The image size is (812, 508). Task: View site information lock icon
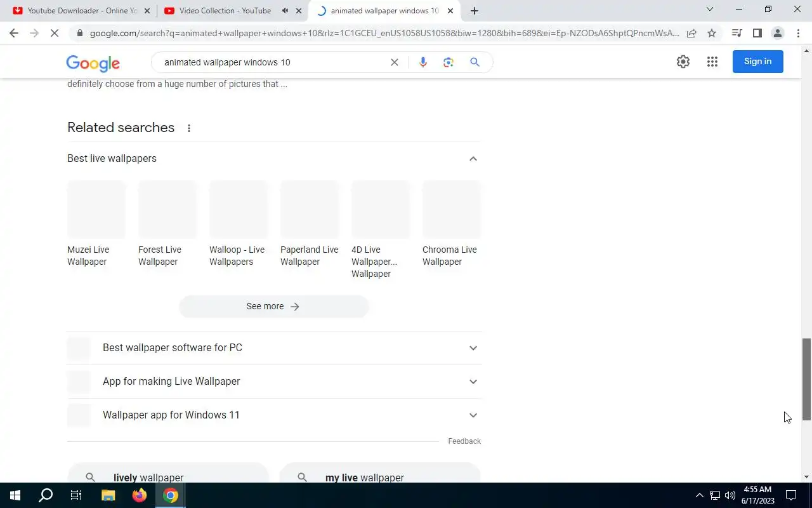click(79, 33)
